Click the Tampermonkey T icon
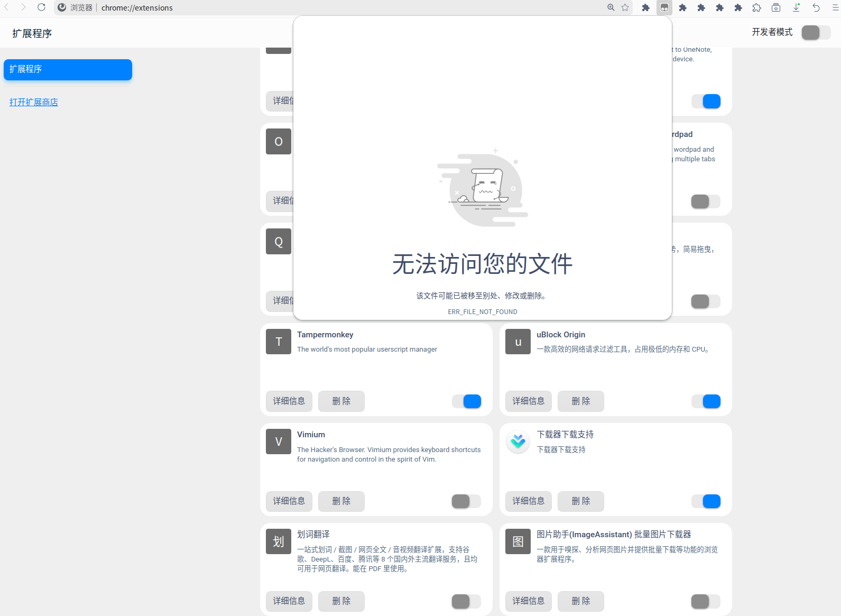The width and height of the screenshot is (841, 616). click(279, 342)
